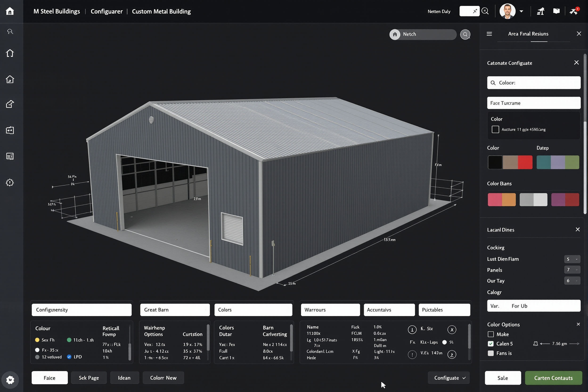Open the Warrours tab
The image size is (588, 392).
point(330,310)
